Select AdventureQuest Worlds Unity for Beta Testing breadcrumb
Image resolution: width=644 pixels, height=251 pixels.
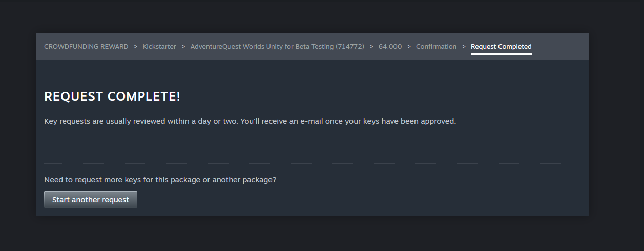click(261, 47)
